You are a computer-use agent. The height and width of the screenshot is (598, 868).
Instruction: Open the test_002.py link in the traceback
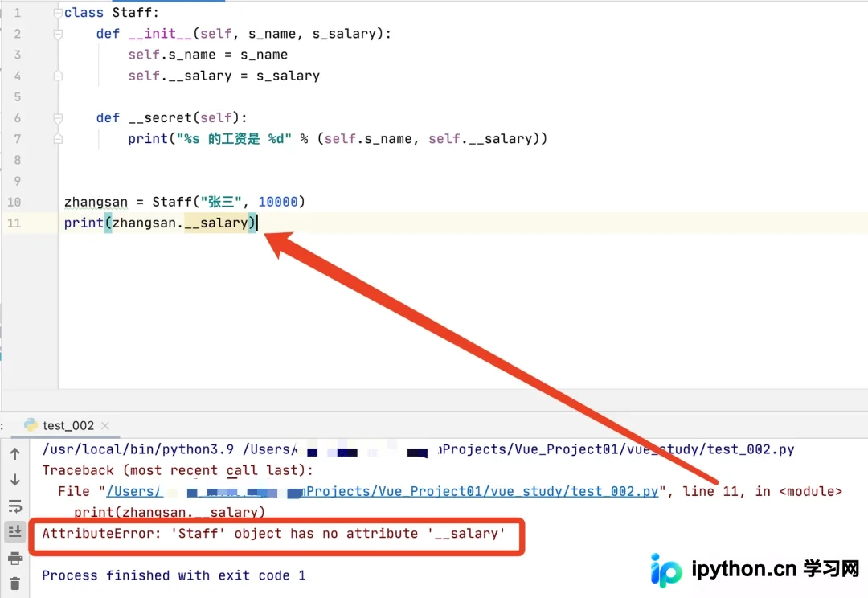pyautogui.click(x=383, y=491)
